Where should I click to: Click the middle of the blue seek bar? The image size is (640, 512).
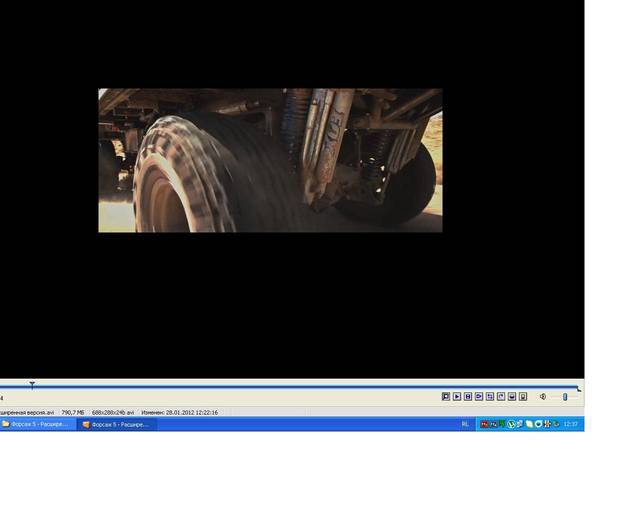(289, 386)
